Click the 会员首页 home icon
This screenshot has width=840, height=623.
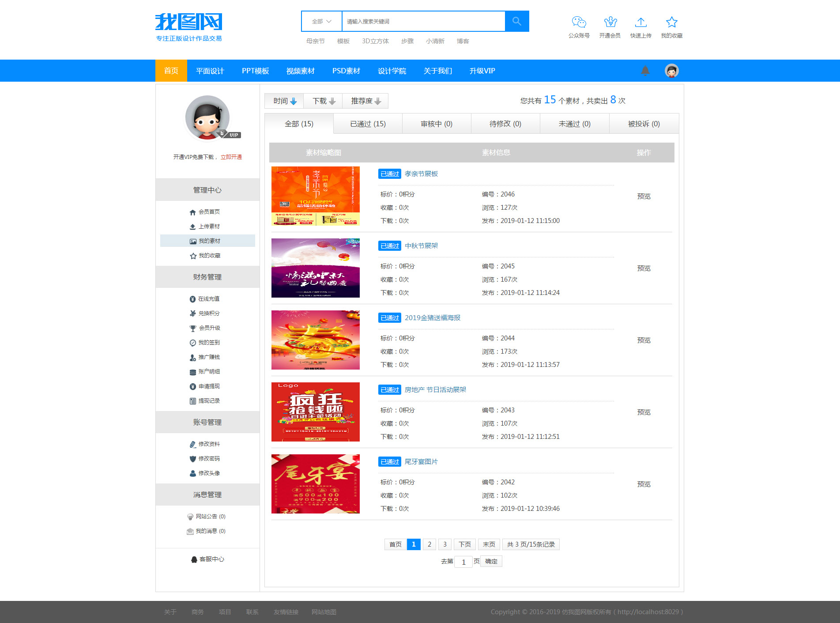192,212
